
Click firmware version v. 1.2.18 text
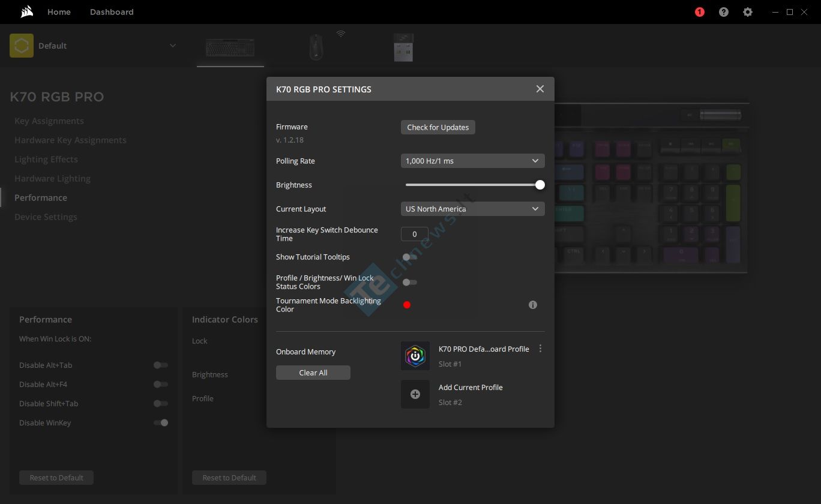pos(290,140)
